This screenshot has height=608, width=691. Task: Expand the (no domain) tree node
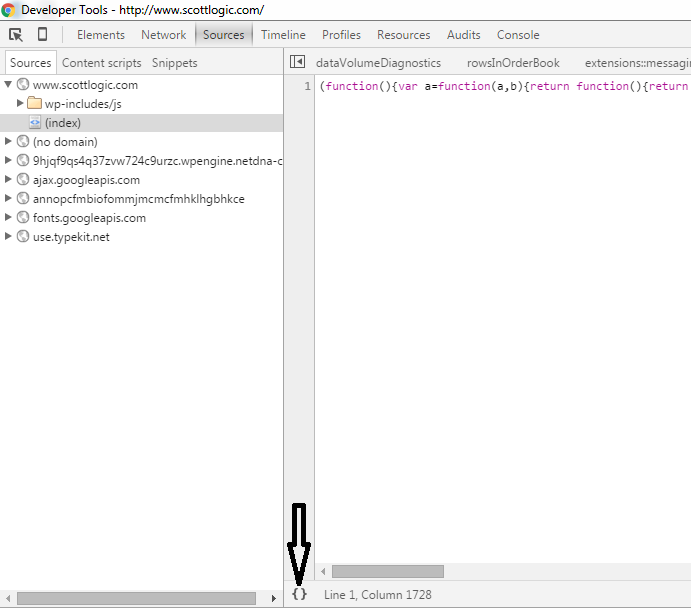pos(9,142)
